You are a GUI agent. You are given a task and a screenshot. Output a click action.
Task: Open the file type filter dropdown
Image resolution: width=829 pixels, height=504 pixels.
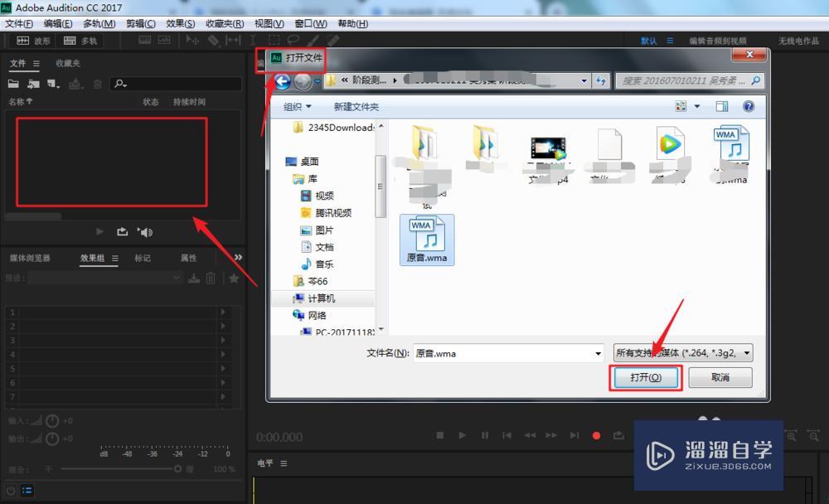[x=747, y=353]
